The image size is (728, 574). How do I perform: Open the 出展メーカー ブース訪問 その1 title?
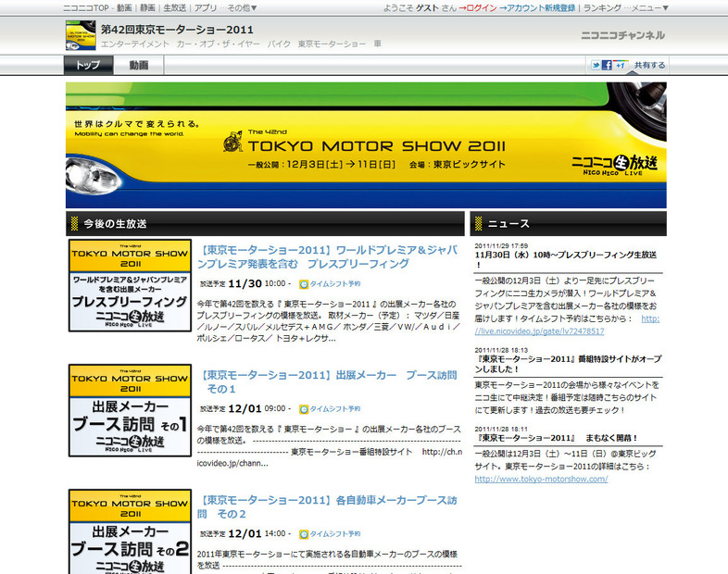pyautogui.click(x=327, y=381)
